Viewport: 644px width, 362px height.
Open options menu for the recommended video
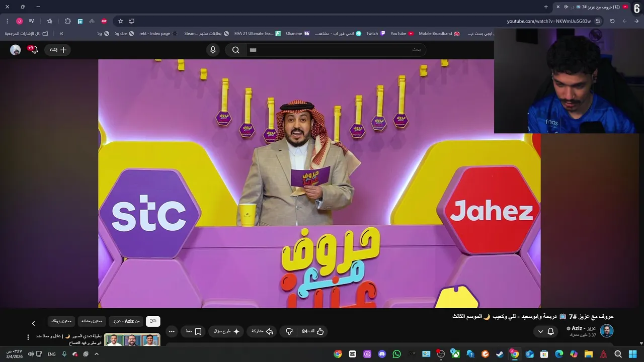point(28,337)
